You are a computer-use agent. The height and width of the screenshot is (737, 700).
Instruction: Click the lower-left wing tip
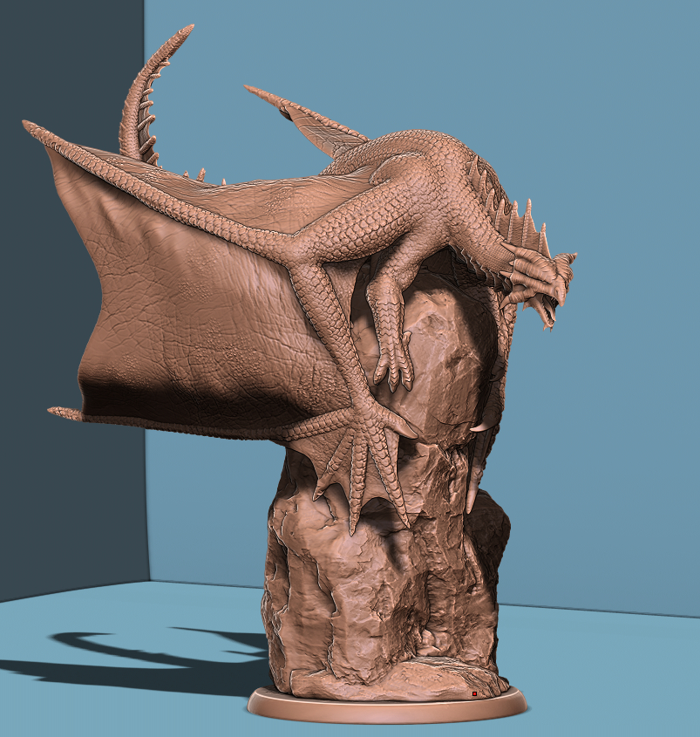point(58,411)
